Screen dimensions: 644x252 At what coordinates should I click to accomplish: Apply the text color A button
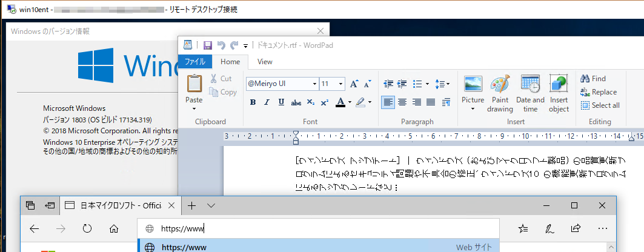click(x=340, y=102)
